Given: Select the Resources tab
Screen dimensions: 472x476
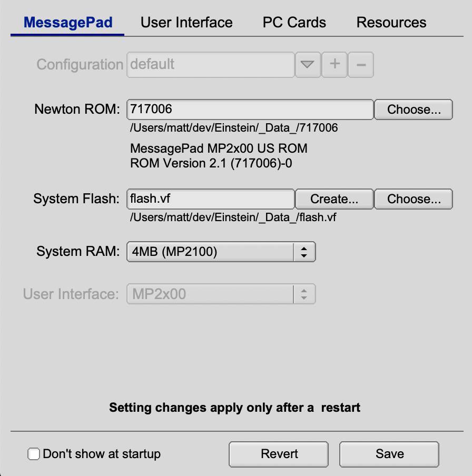Looking at the screenshot, I should (391, 23).
